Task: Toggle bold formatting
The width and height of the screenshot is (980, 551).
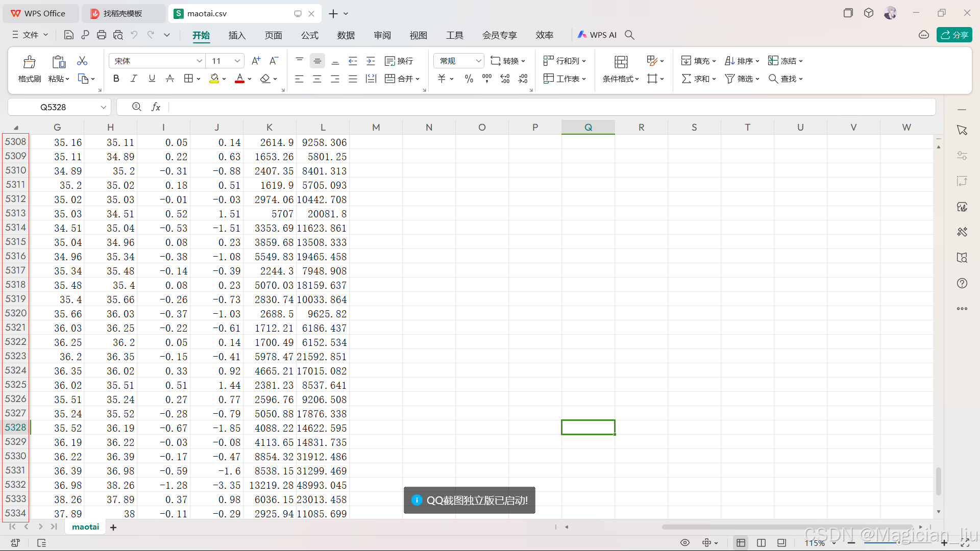Action: [x=116, y=79]
